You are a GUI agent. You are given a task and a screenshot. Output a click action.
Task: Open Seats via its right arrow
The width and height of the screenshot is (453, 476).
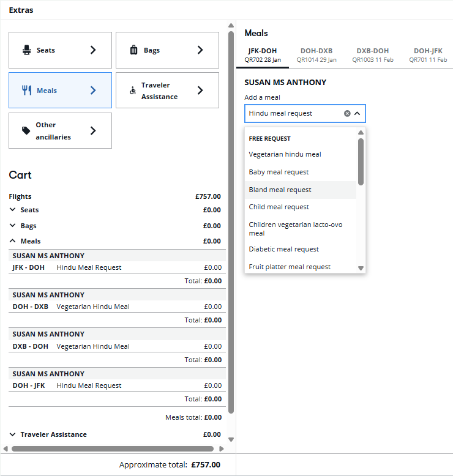93,50
